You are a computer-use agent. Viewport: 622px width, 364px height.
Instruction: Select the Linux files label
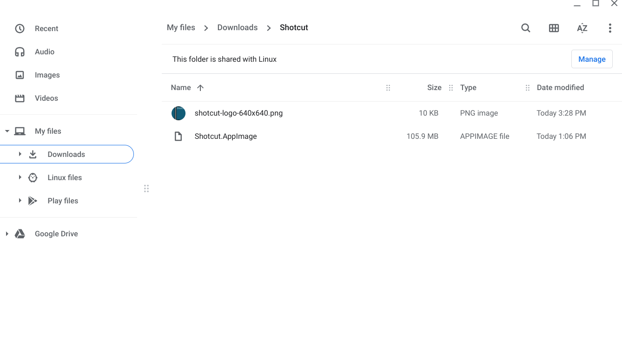tap(65, 177)
